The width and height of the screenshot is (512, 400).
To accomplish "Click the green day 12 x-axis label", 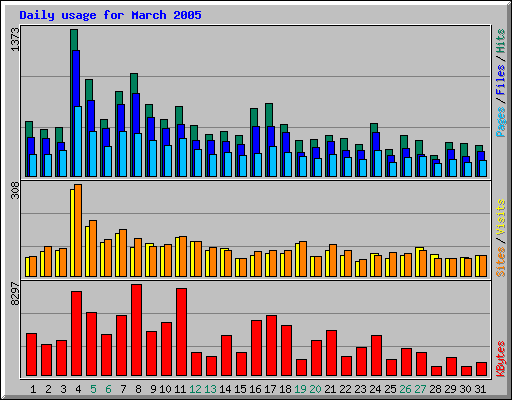I will (195, 389).
